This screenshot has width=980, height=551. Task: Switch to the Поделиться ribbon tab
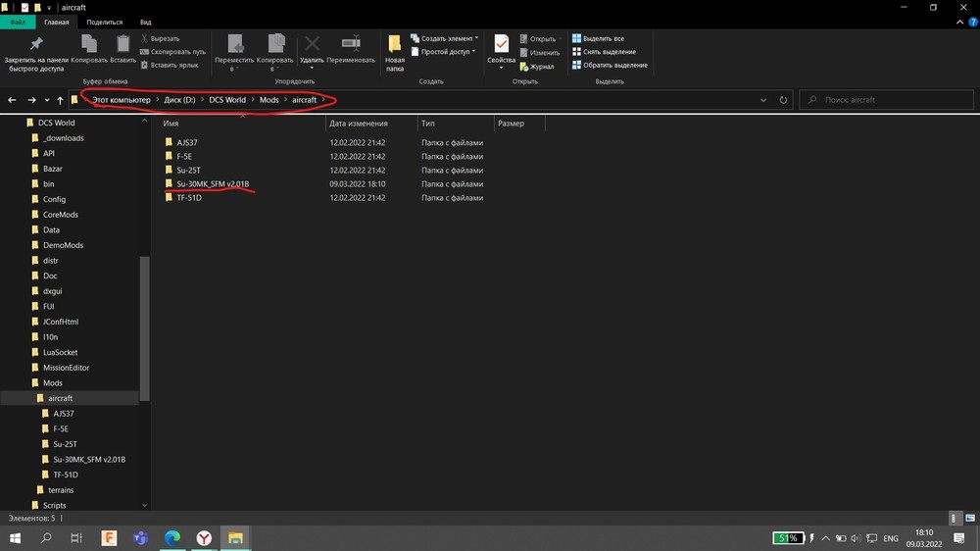tap(105, 22)
